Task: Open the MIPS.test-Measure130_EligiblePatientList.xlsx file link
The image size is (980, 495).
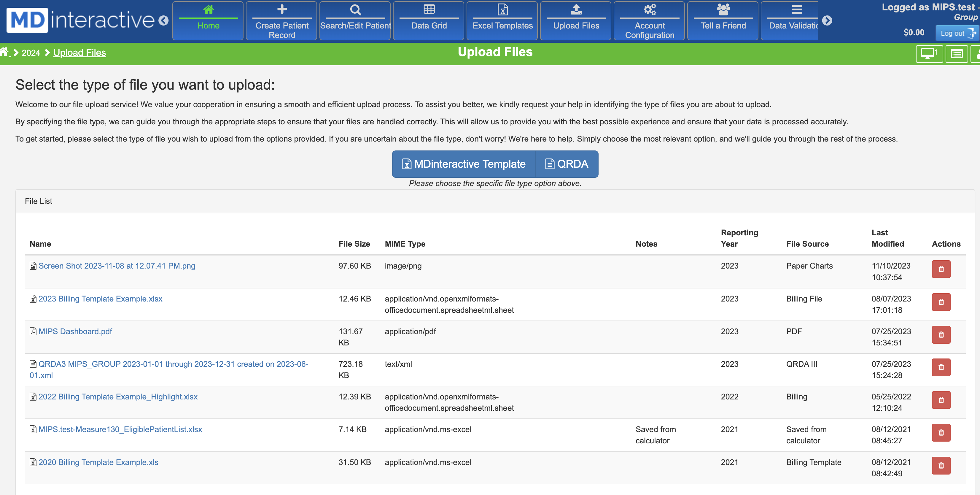Action: pyautogui.click(x=120, y=429)
